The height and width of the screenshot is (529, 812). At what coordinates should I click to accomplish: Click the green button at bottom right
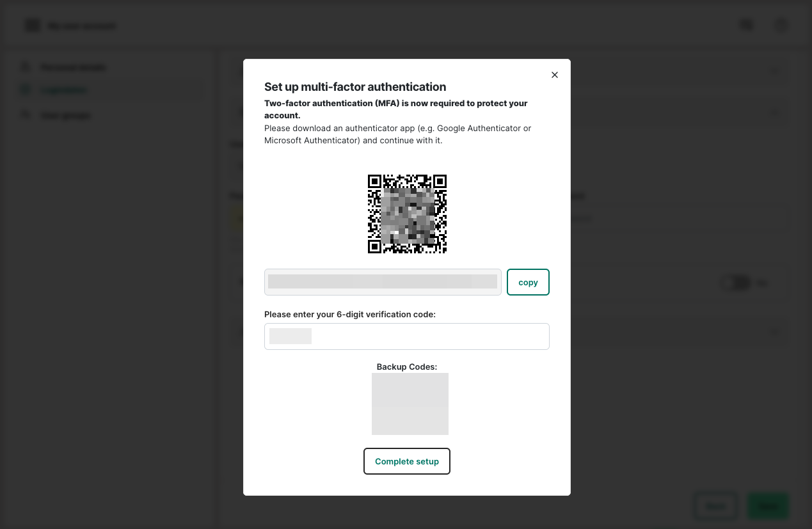768,507
